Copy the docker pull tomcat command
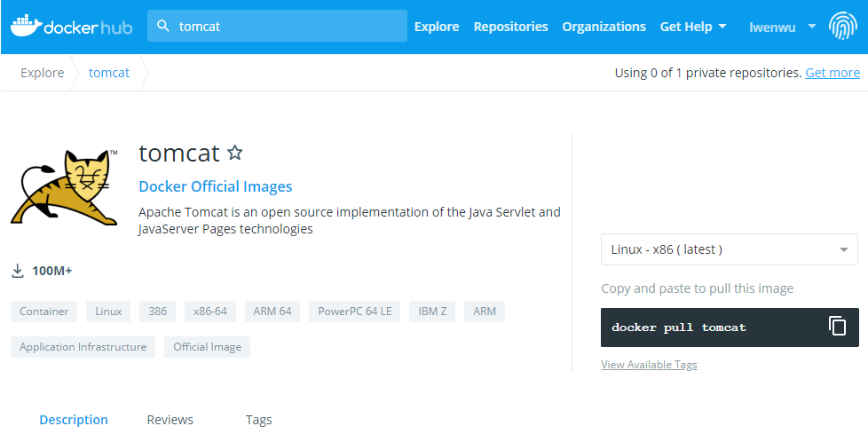868x442 pixels. click(837, 327)
